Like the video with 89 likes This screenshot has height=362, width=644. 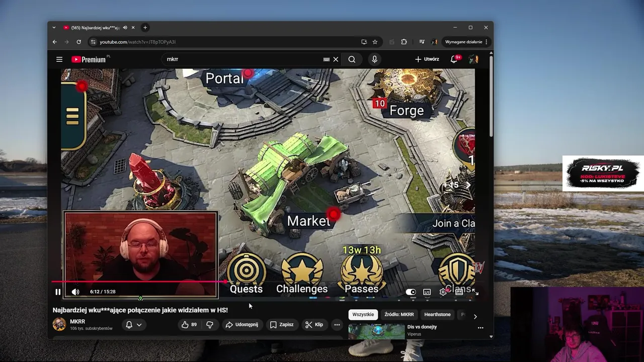click(x=189, y=325)
